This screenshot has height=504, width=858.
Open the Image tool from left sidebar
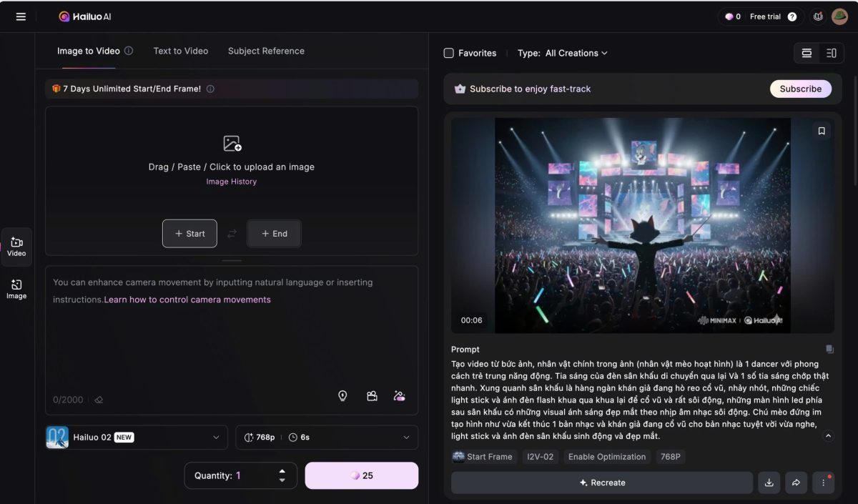[x=16, y=289]
